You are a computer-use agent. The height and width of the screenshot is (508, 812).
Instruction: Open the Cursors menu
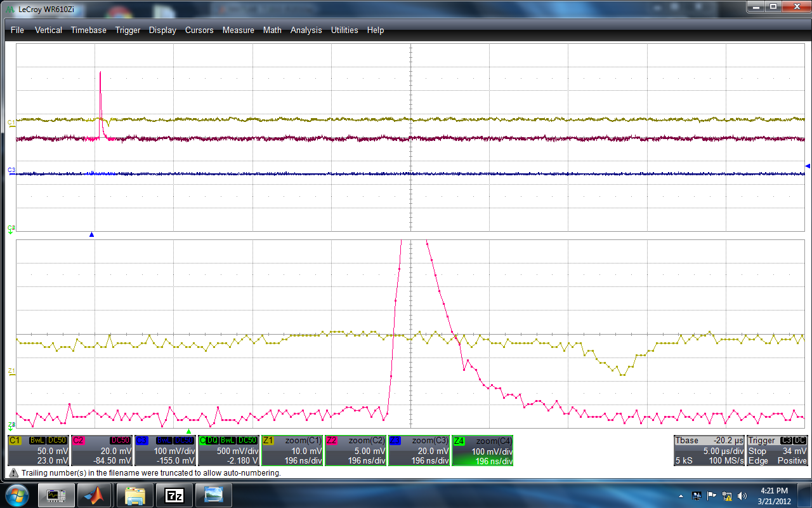(199, 30)
